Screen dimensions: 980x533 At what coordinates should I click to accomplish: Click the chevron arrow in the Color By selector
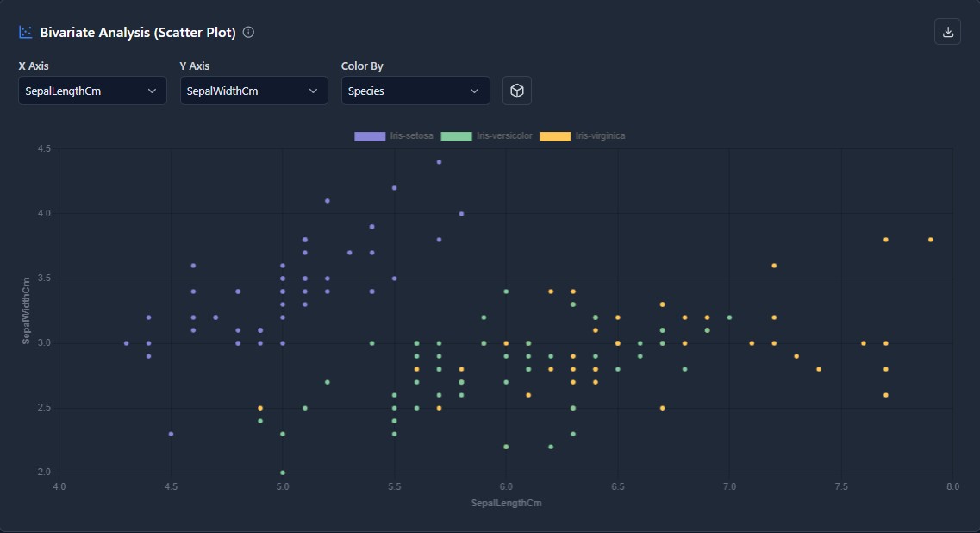coord(474,91)
